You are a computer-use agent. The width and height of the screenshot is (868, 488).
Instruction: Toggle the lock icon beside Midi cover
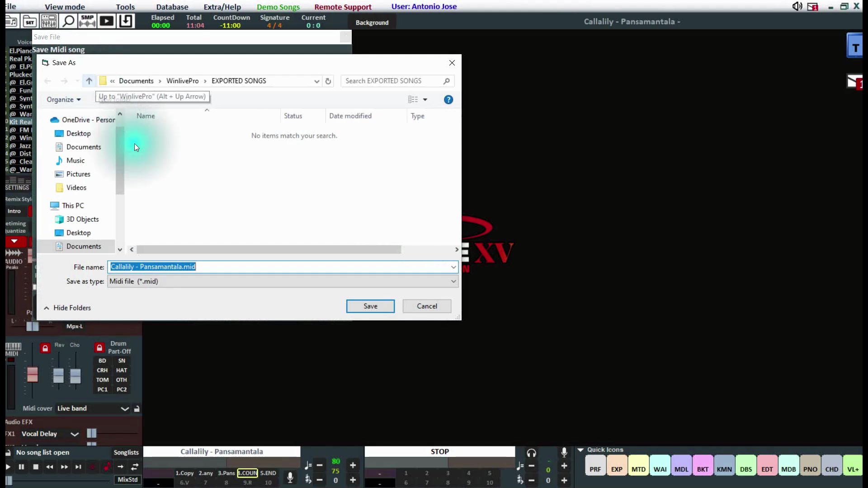tap(137, 409)
